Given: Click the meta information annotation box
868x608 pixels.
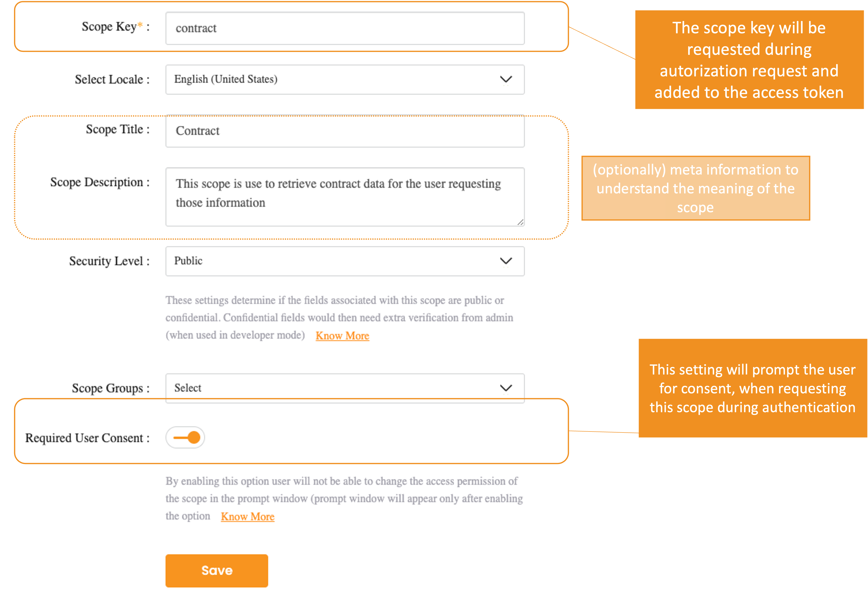Looking at the screenshot, I should click(696, 188).
